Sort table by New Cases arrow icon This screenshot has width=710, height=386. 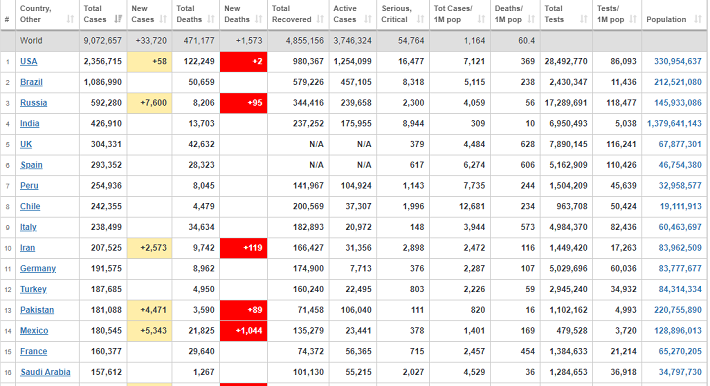(163, 19)
